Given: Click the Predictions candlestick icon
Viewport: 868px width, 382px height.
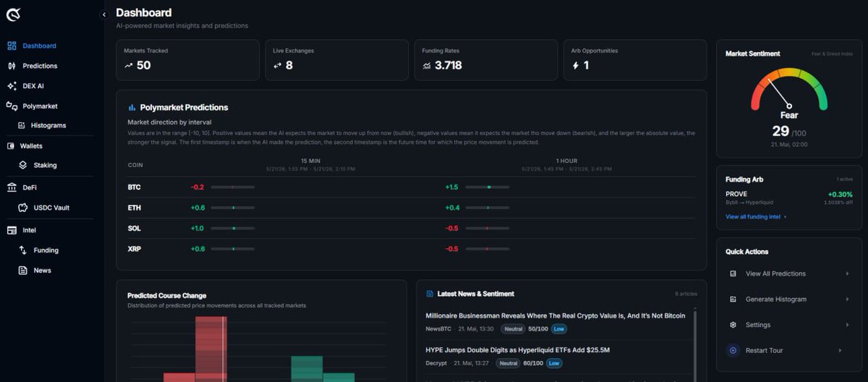Looking at the screenshot, I should tap(12, 66).
